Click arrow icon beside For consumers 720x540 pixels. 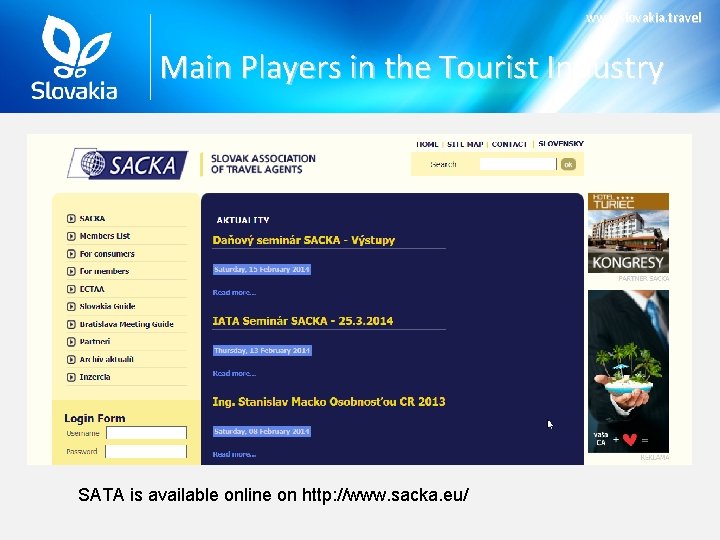(x=71, y=254)
